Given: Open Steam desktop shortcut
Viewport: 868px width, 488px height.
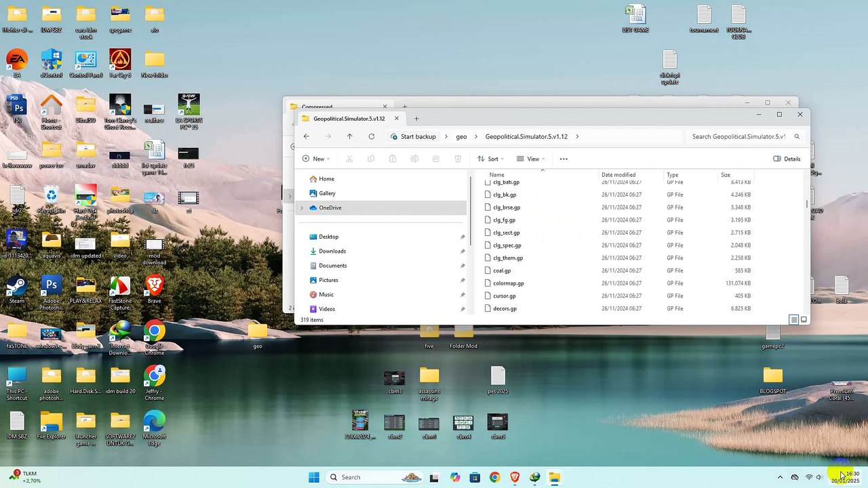Looking at the screenshot, I should click(17, 289).
